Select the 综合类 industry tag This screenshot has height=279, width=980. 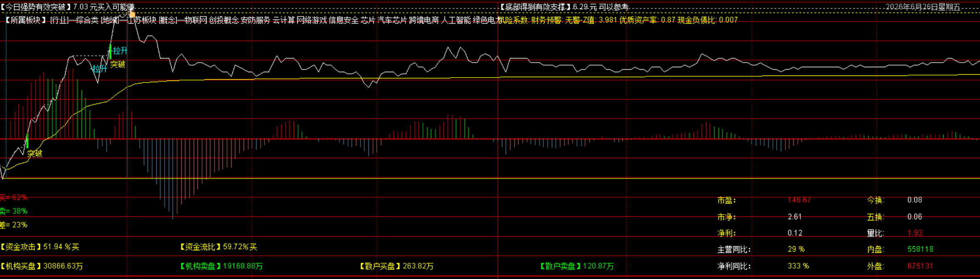(87, 20)
